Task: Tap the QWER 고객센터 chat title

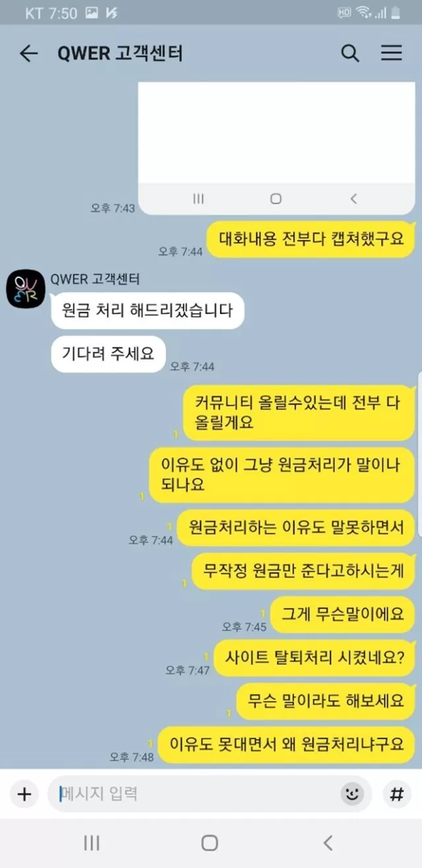Action: pyautogui.click(x=120, y=53)
